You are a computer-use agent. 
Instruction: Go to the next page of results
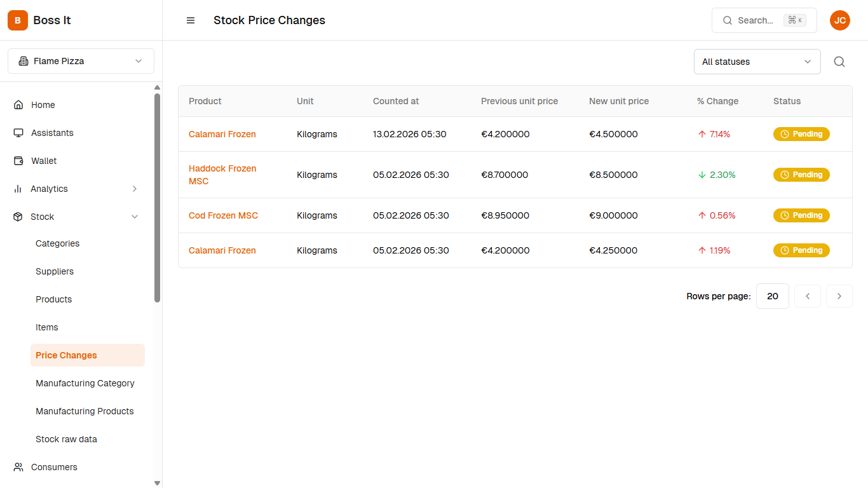tap(839, 296)
